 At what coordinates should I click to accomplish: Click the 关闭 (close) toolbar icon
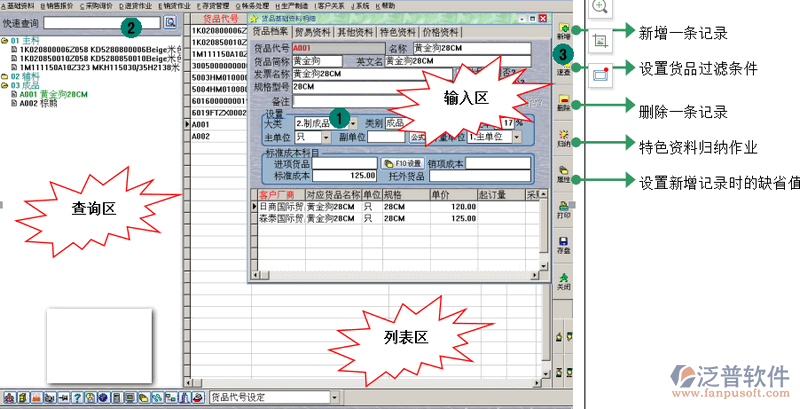point(563,282)
